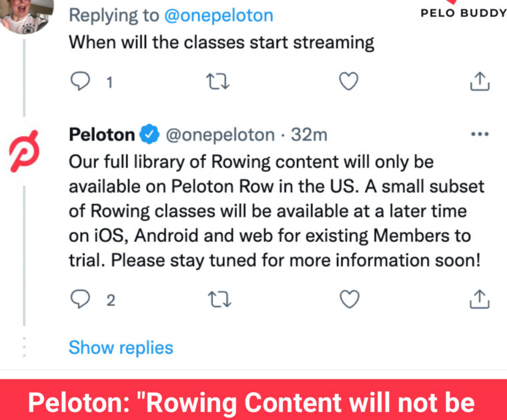Open more options on Peloton's tweet
This screenshot has height=420, width=507.
point(480,134)
